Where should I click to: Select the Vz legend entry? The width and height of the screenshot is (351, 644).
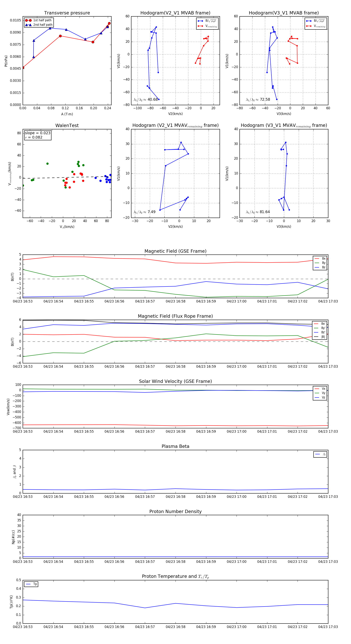(x=320, y=397)
